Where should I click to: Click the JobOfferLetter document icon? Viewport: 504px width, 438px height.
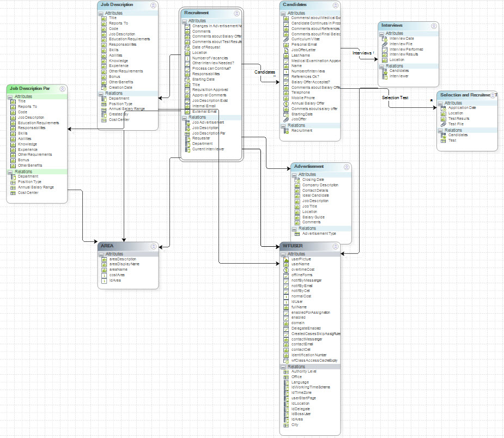tap(286, 50)
